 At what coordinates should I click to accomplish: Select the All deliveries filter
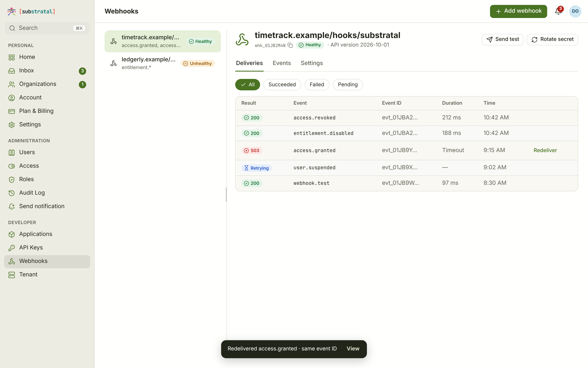tap(247, 84)
